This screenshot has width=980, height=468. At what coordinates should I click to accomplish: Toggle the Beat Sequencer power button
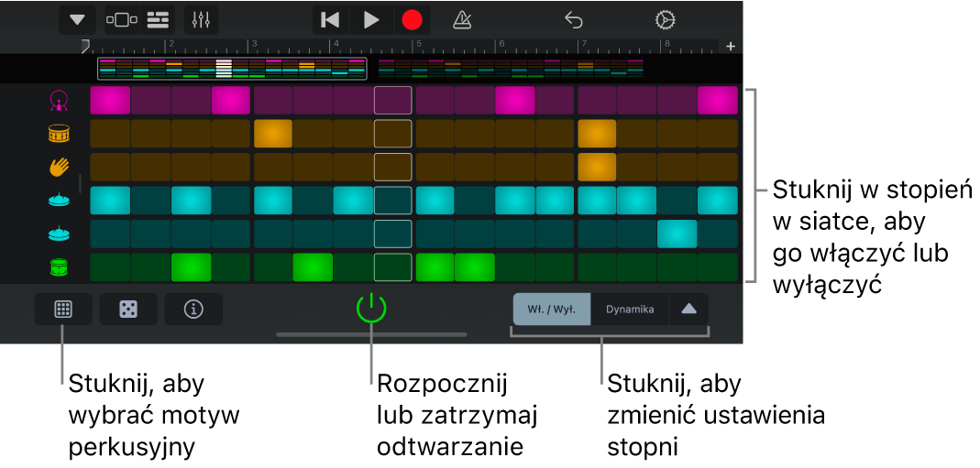pos(371,308)
